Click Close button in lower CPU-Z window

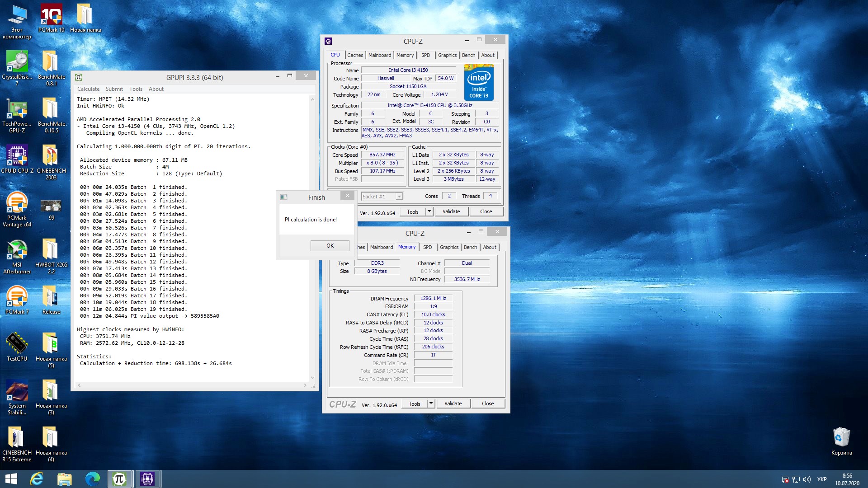tap(488, 404)
